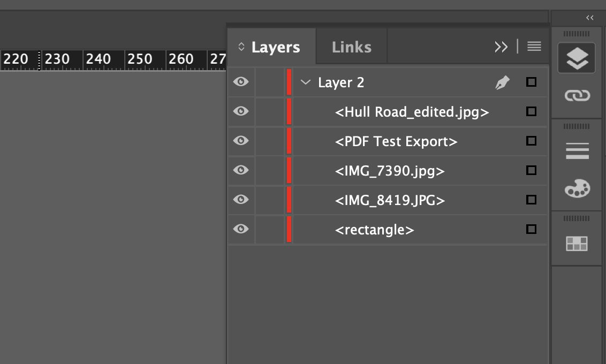Click Layer 2's red color bar

[289, 82]
